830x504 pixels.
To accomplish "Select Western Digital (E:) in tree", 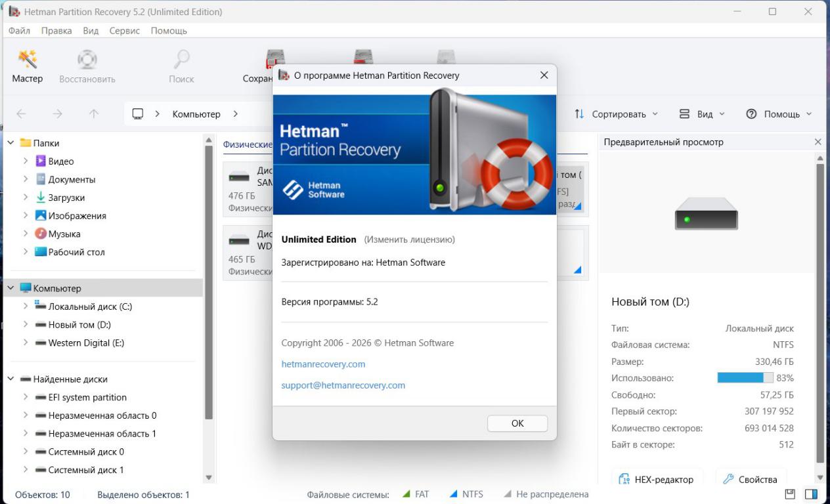I will tap(86, 343).
